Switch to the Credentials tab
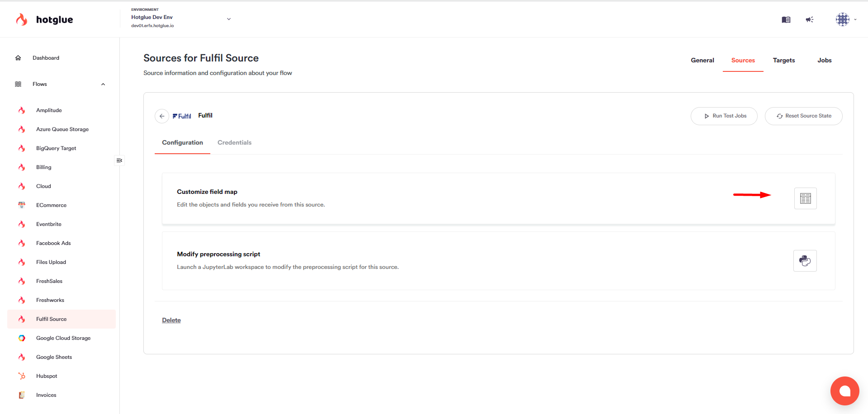This screenshot has height=414, width=868. click(x=234, y=142)
